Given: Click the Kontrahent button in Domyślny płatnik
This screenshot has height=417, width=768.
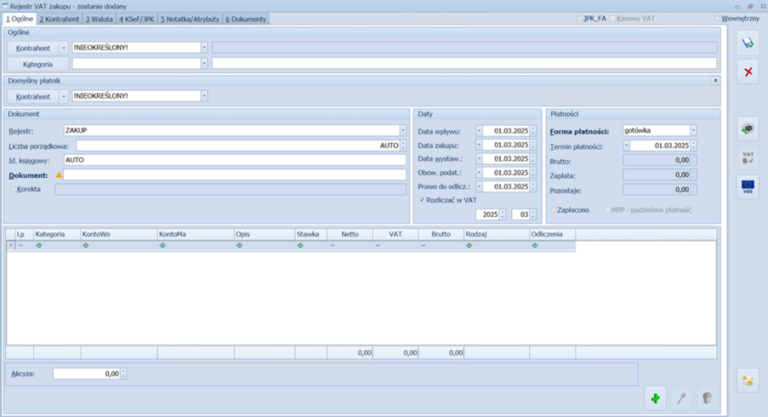Looking at the screenshot, I should pos(34,96).
